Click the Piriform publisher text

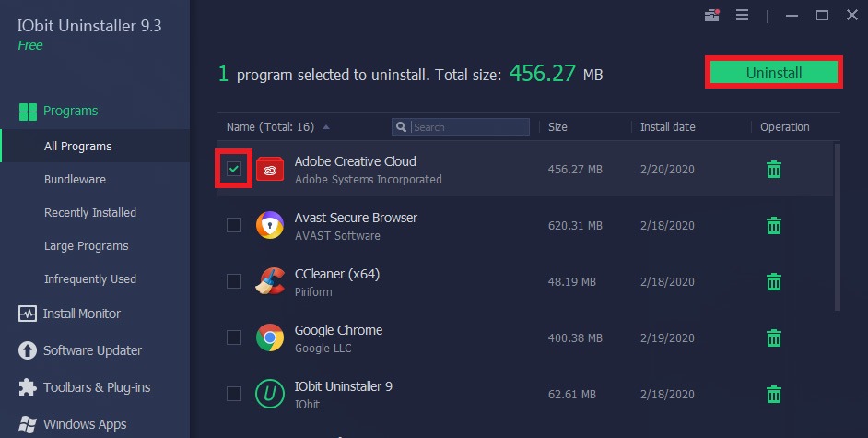[x=313, y=291]
